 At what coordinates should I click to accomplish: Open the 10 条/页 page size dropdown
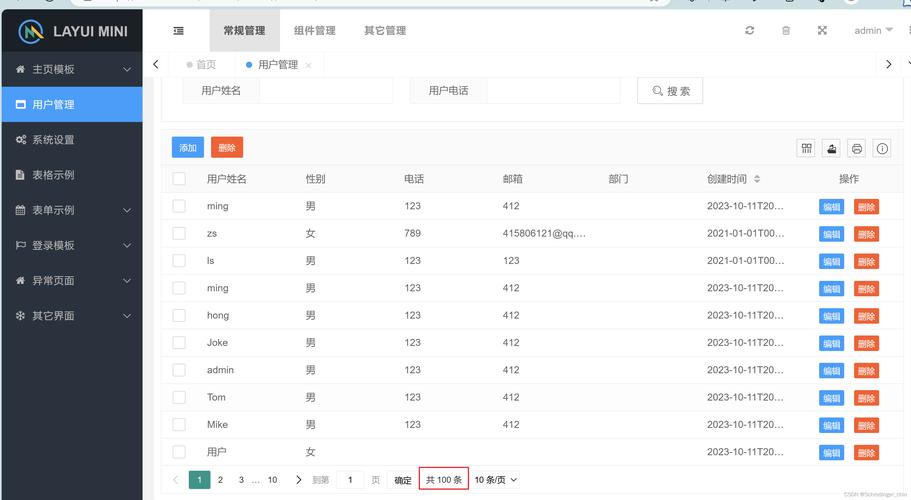pyautogui.click(x=496, y=480)
